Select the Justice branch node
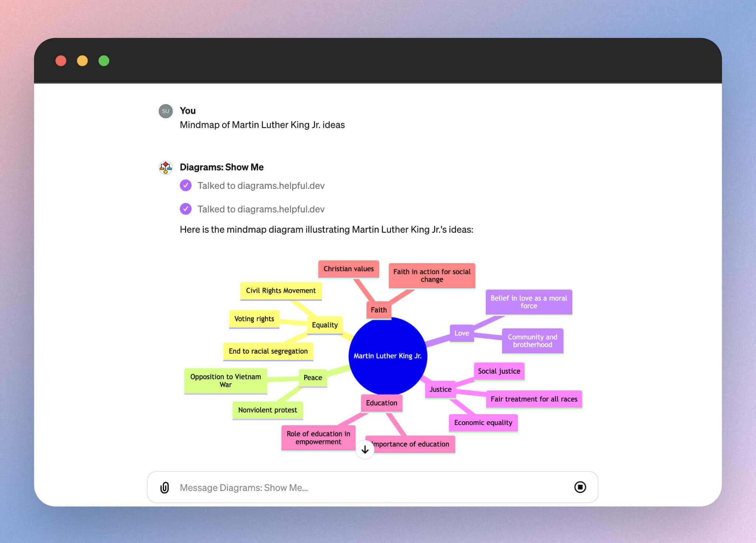Image resolution: width=756 pixels, height=543 pixels. [x=440, y=389]
